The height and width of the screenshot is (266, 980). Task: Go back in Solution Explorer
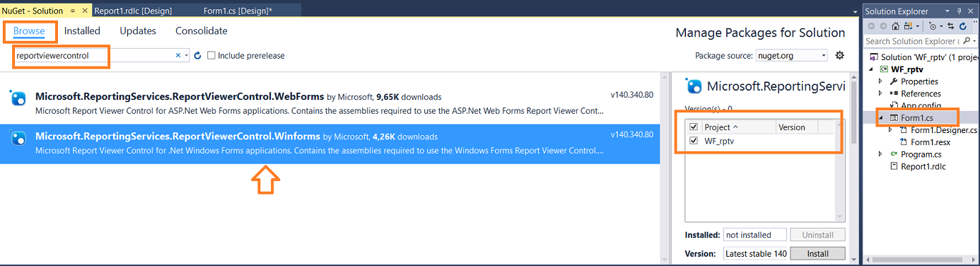tap(871, 26)
